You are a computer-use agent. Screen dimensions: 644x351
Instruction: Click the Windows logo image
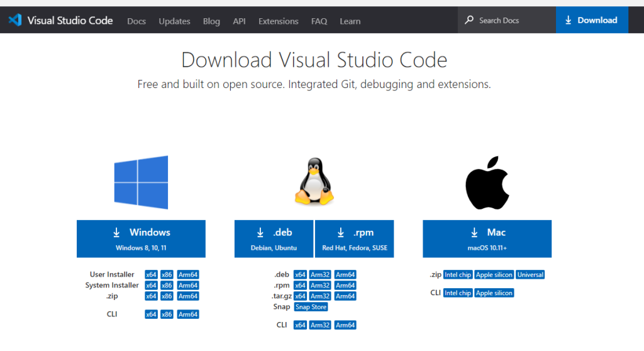141,182
